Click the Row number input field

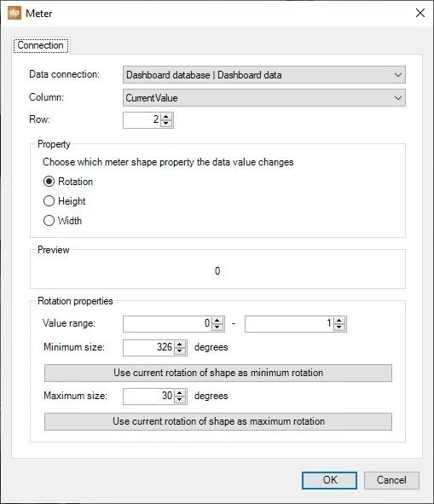(x=142, y=120)
